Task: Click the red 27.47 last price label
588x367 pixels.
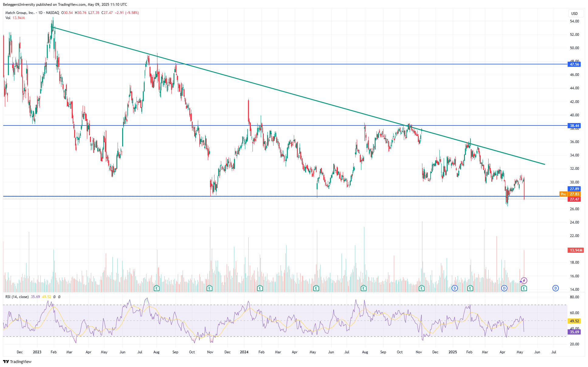Action: pyautogui.click(x=574, y=199)
